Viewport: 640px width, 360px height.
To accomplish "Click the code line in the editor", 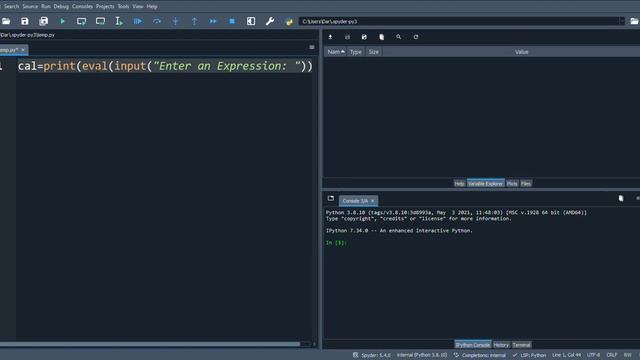I will coord(165,66).
